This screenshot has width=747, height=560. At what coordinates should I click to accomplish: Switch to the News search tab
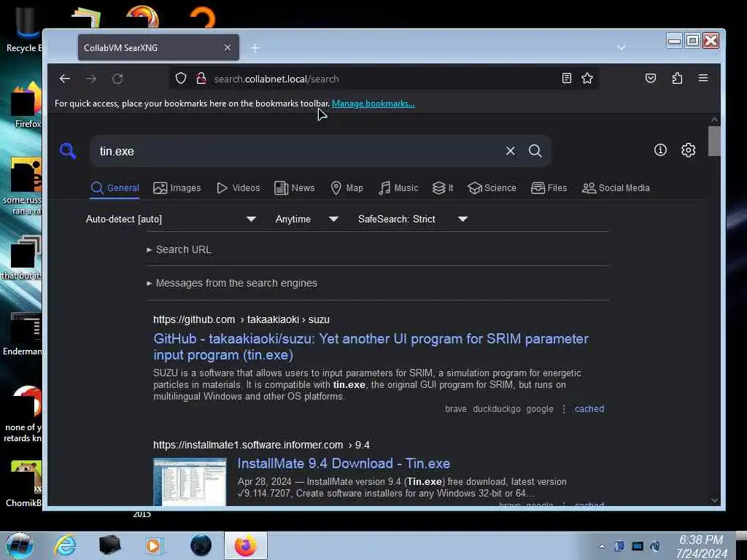(295, 187)
